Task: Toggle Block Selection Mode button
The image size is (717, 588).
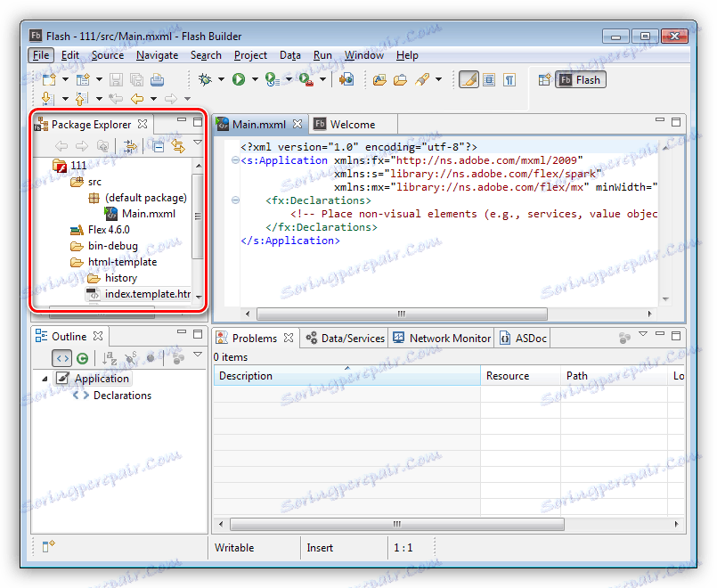Action: click(489, 80)
